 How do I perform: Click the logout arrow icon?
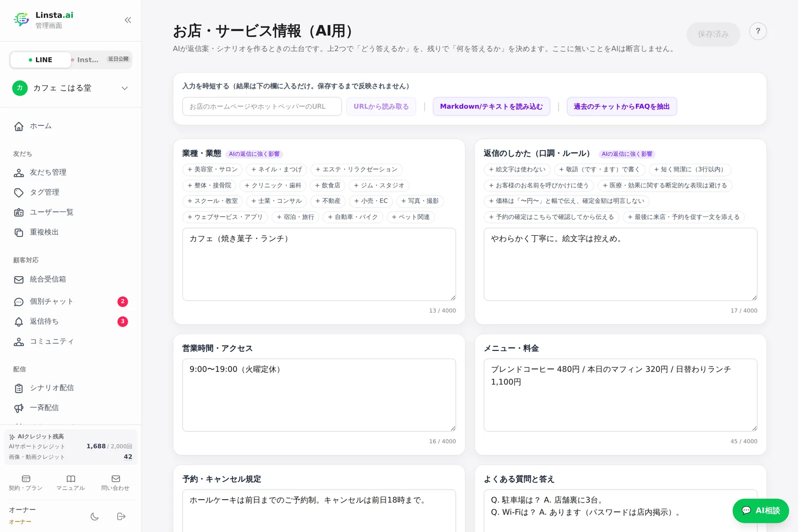pos(121,517)
